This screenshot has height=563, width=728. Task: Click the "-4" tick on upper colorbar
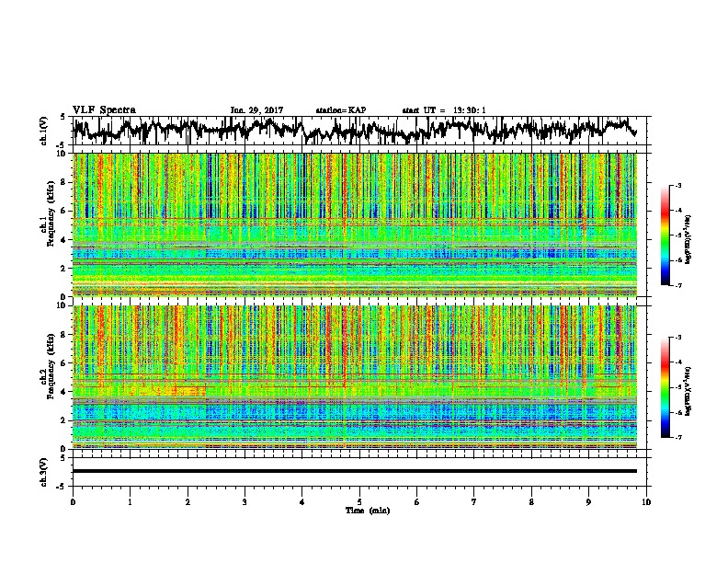pos(678,211)
